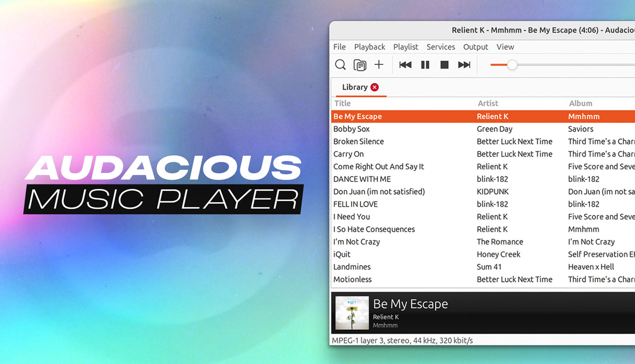This screenshot has width=635, height=364.
Task: Click the Mmhmm album art thumbnail
Action: pos(352,313)
